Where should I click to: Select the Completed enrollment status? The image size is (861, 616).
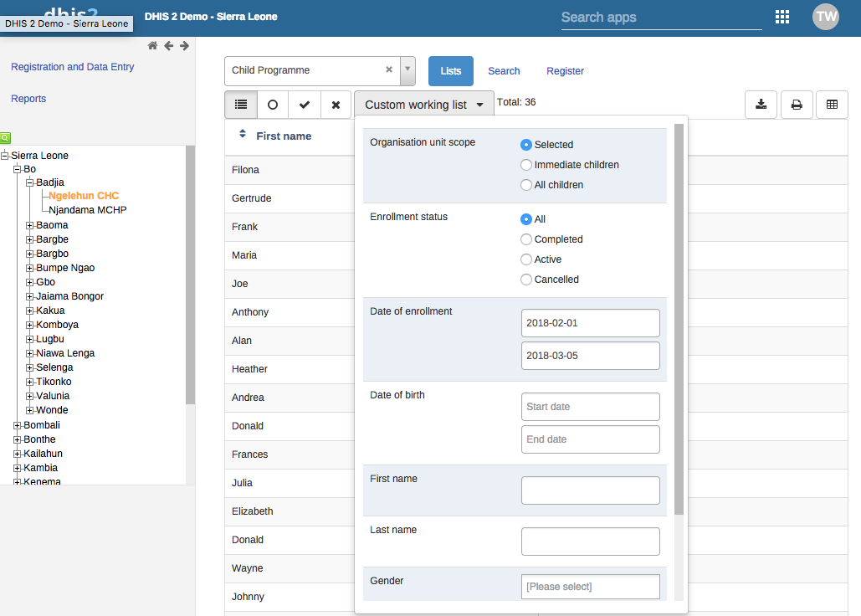(526, 239)
